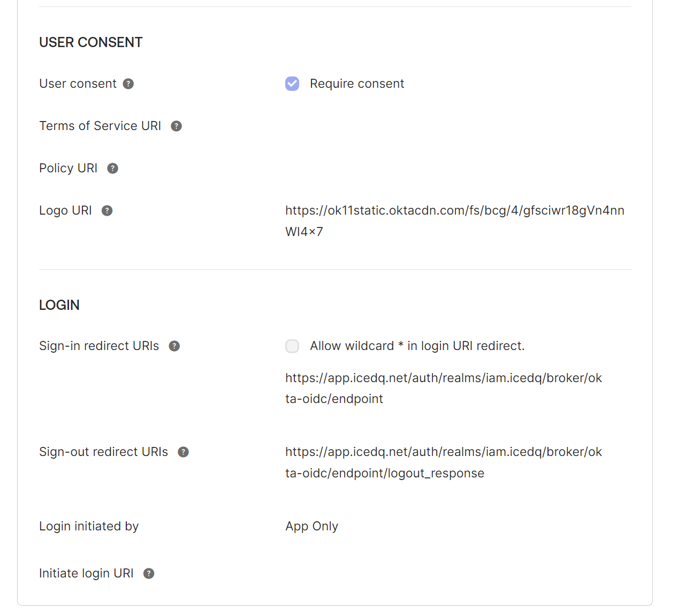Viewport: 678px width, 616px height.
Task: Click the Policy URI label text
Action: tap(68, 168)
